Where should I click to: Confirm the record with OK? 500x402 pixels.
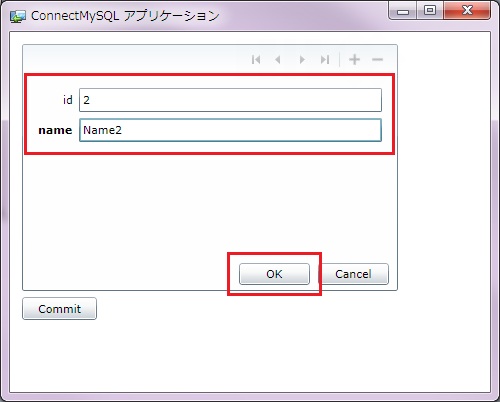(x=274, y=274)
